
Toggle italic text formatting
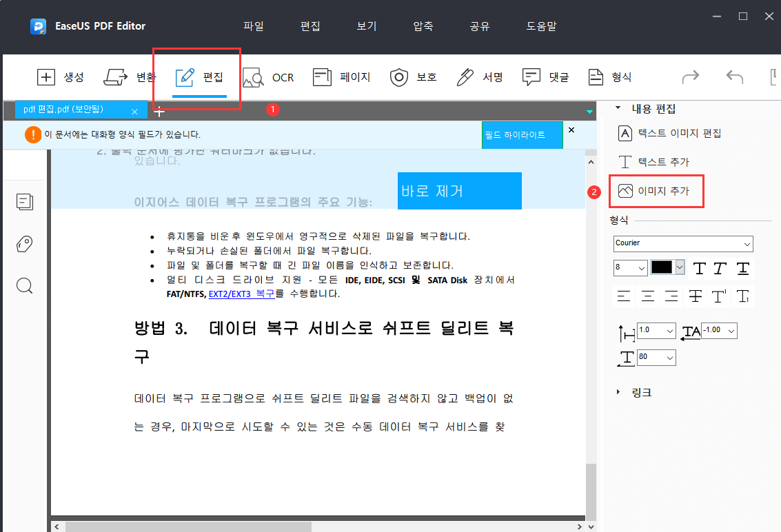721,268
